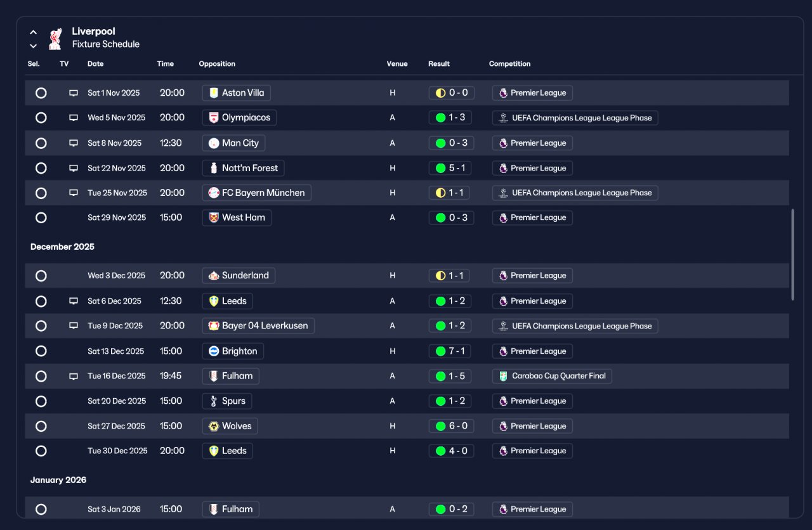Select the Aston Villa fixture radio button
The image size is (812, 530).
(x=41, y=93)
